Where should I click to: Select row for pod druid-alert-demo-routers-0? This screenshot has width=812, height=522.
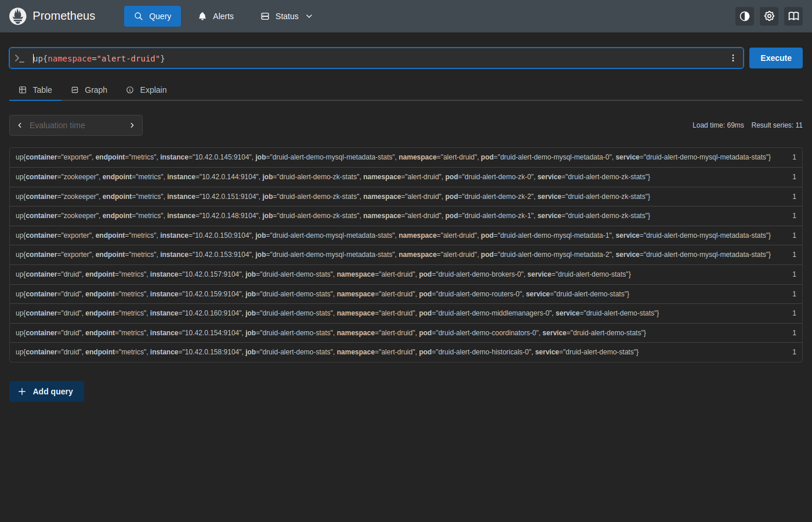tap(406, 294)
